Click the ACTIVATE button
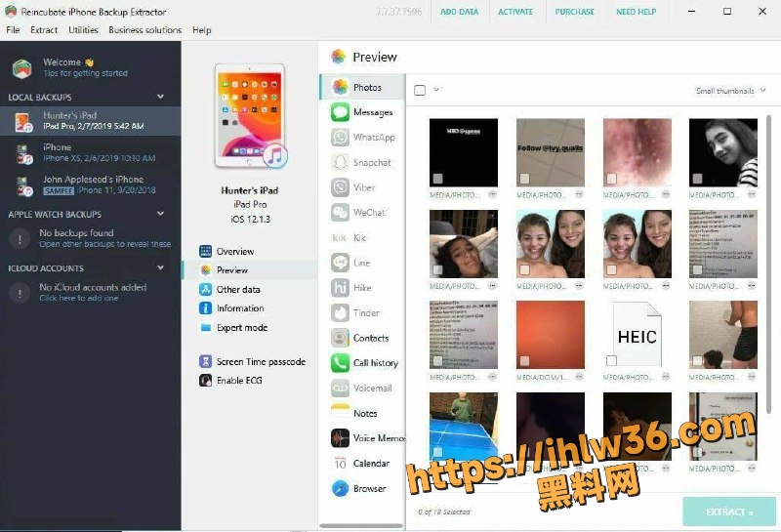Viewport: 781px width, 532px height. click(x=515, y=12)
